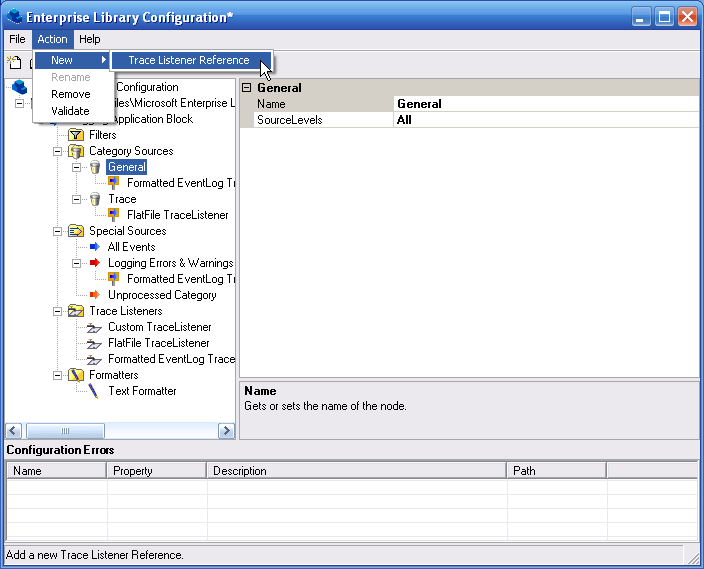Collapse the Category Sources tree node
This screenshot has width=704, height=569.
(x=58, y=151)
